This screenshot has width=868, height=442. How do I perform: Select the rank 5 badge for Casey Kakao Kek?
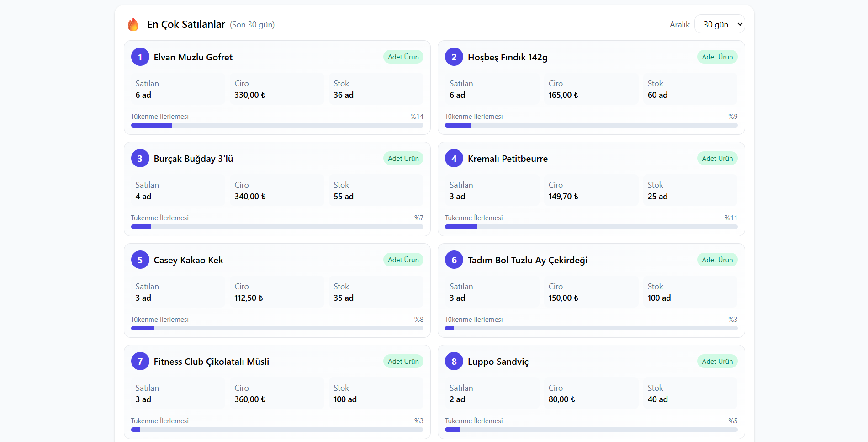[x=140, y=260]
